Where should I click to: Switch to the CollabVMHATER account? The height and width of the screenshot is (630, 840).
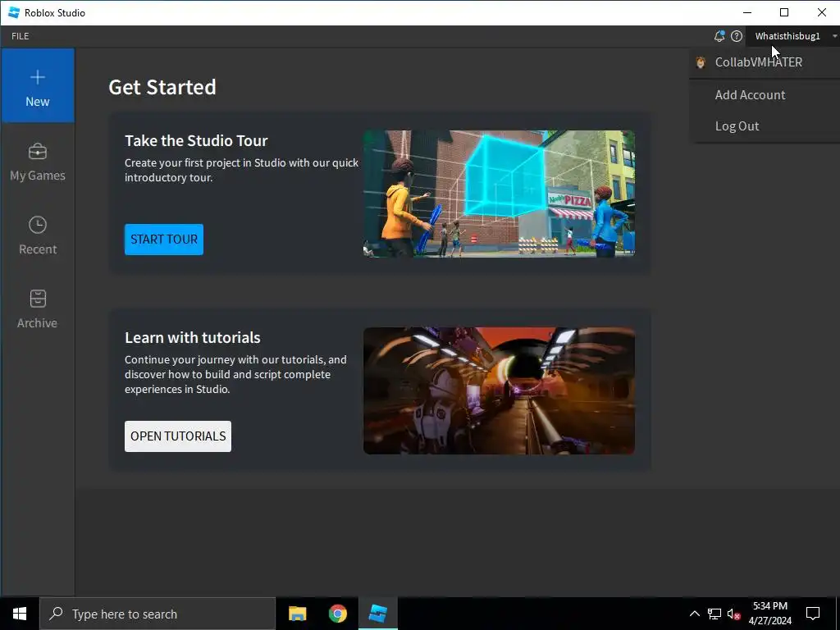pos(765,62)
